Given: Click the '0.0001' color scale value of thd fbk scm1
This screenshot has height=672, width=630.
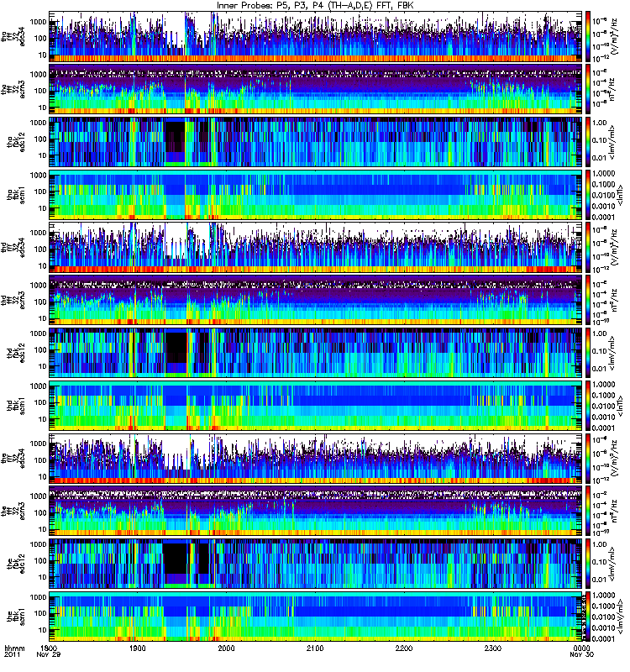Looking at the screenshot, I should point(603,428).
